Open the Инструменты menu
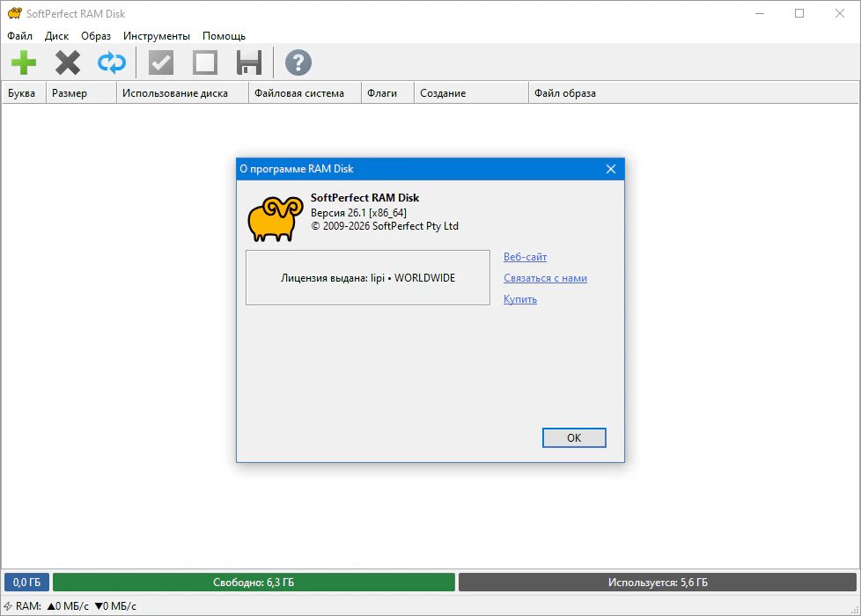The height and width of the screenshot is (616, 861). (157, 36)
